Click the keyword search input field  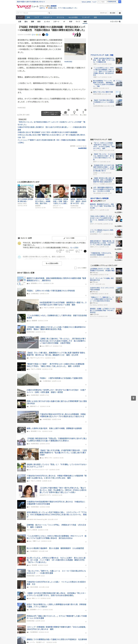(x=32, y=13)
